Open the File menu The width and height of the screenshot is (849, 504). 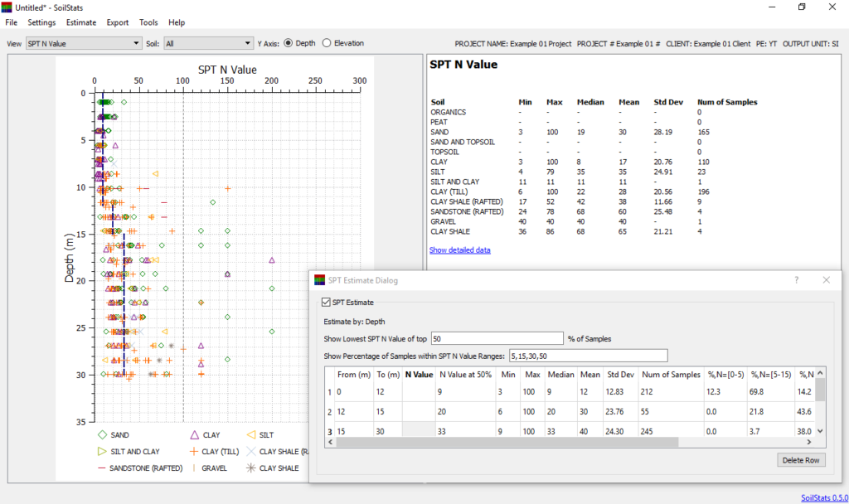[x=12, y=22]
